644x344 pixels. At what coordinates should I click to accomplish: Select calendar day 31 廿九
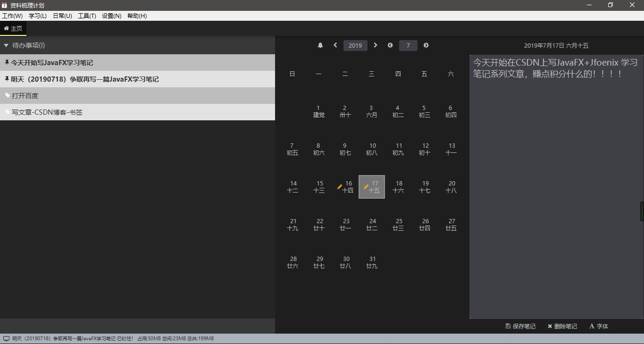pos(372,262)
